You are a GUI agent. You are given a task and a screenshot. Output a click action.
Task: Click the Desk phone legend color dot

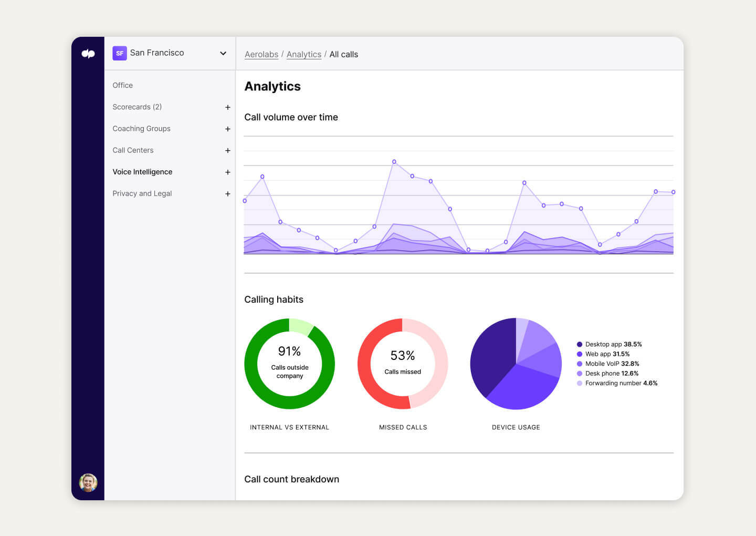[x=579, y=373]
